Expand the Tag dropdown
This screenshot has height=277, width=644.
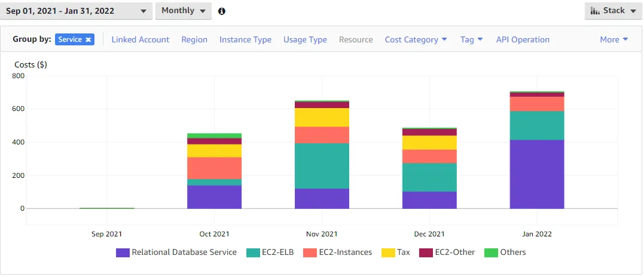point(472,40)
